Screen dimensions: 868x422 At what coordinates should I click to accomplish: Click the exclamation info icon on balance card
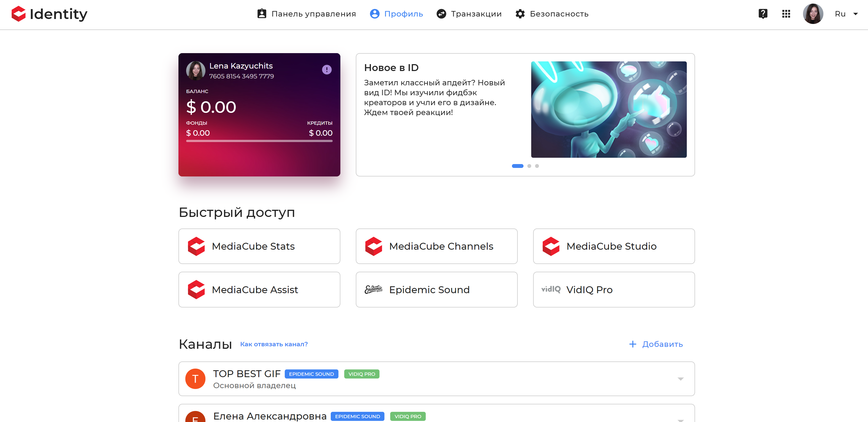[327, 70]
